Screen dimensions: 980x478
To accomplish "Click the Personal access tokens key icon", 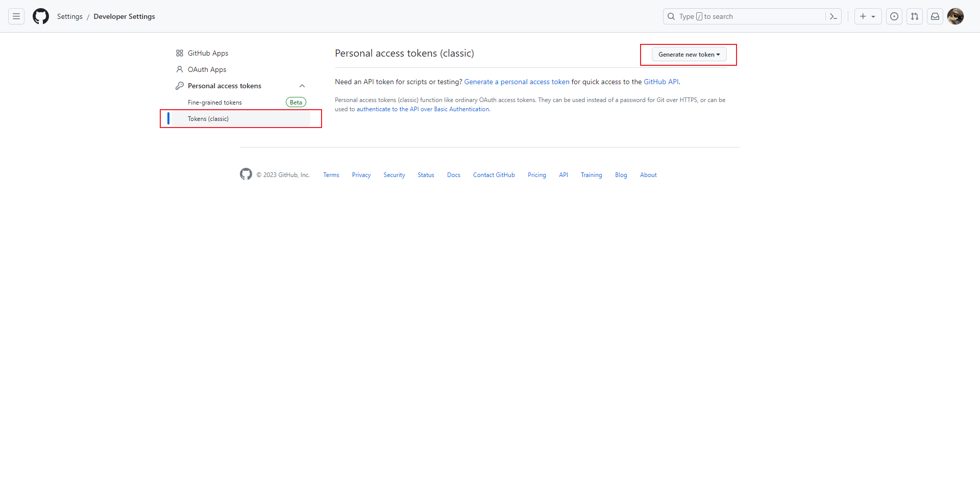I will (180, 86).
